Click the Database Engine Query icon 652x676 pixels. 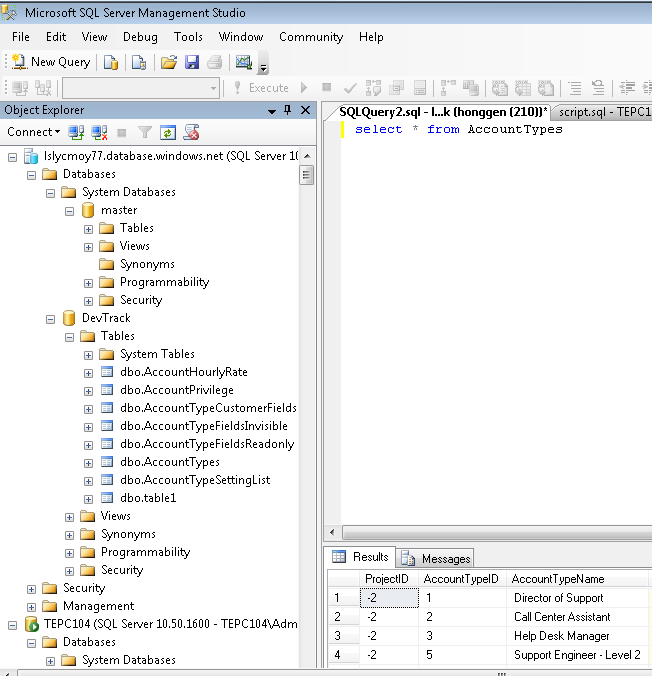tap(111, 63)
